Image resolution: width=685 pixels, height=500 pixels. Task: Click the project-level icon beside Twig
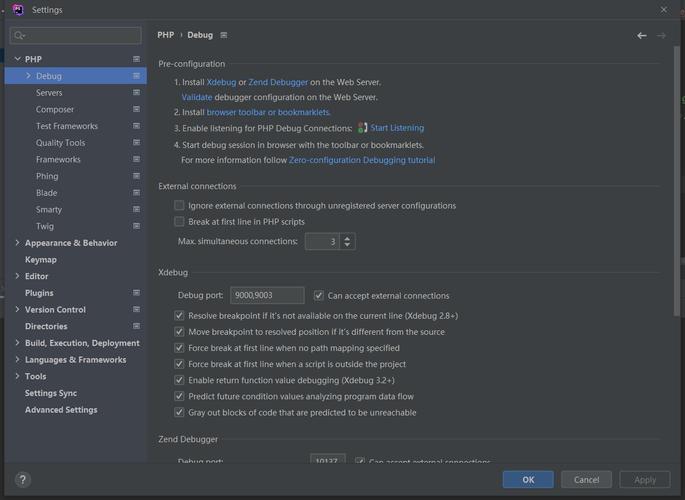click(x=136, y=226)
